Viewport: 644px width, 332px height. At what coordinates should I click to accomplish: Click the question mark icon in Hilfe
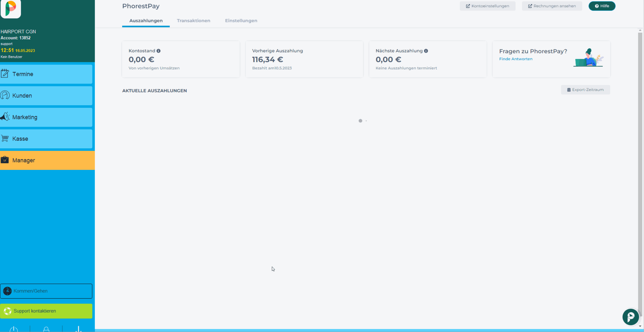click(x=597, y=6)
